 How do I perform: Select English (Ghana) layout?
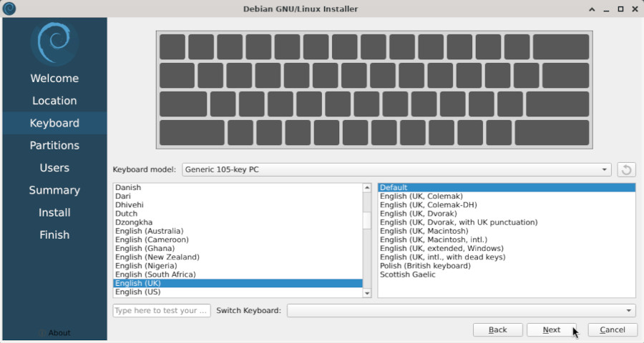coord(238,248)
